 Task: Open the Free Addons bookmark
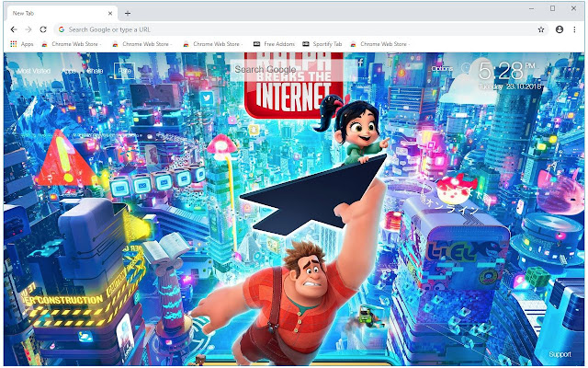(274, 44)
